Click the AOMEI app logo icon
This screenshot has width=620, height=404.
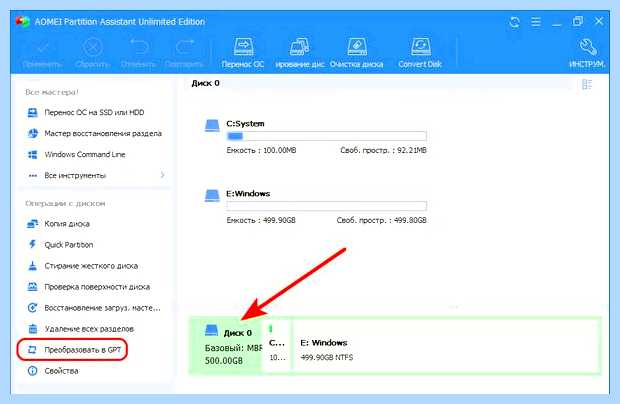point(23,21)
